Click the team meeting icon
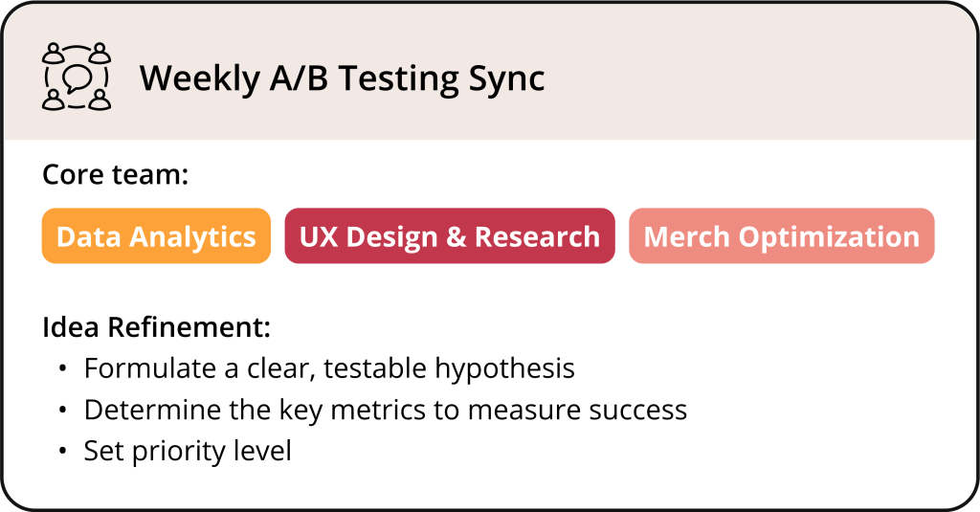 click(77, 77)
